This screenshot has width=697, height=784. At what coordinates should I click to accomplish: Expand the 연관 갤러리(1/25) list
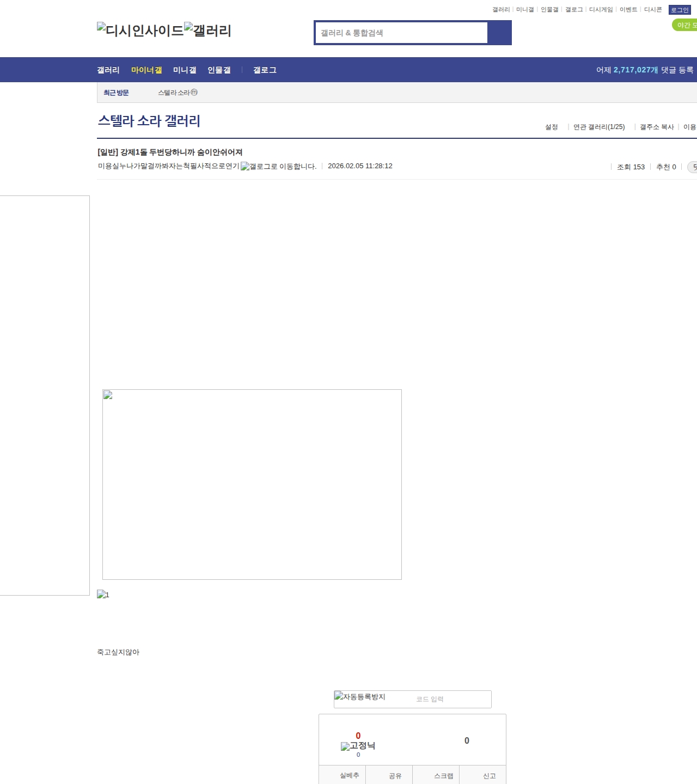pos(598,127)
